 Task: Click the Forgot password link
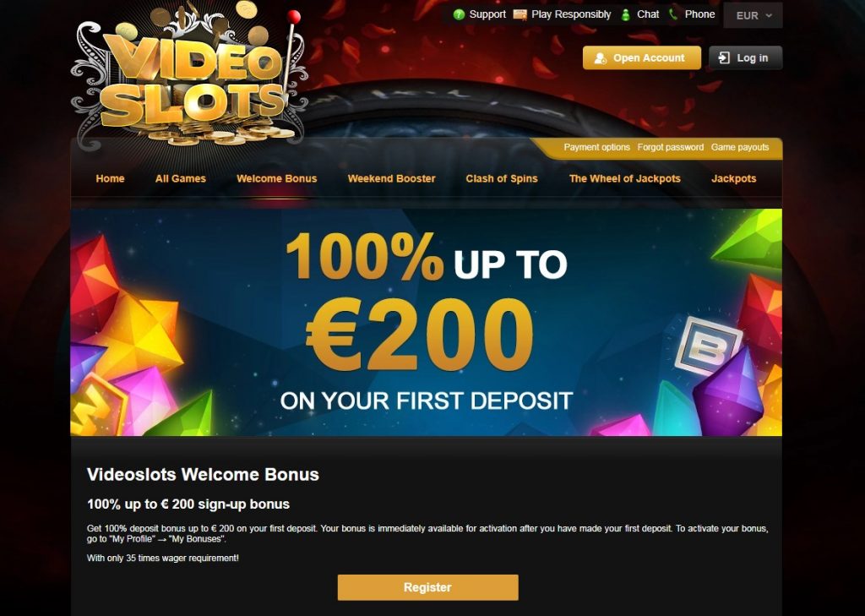coord(670,147)
